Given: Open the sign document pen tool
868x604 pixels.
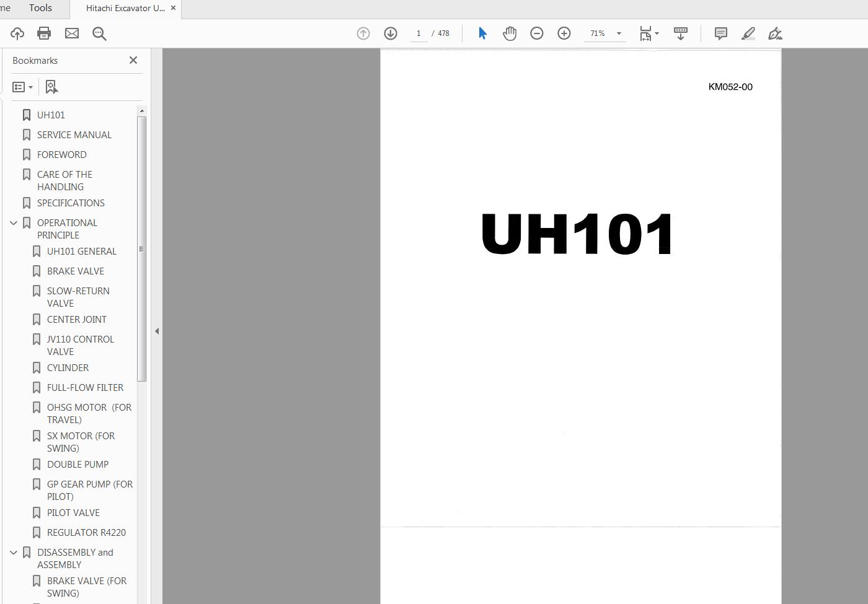Looking at the screenshot, I should [775, 33].
